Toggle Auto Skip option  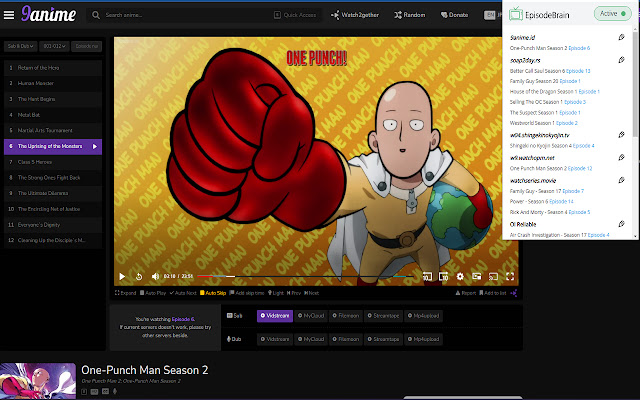[213, 293]
